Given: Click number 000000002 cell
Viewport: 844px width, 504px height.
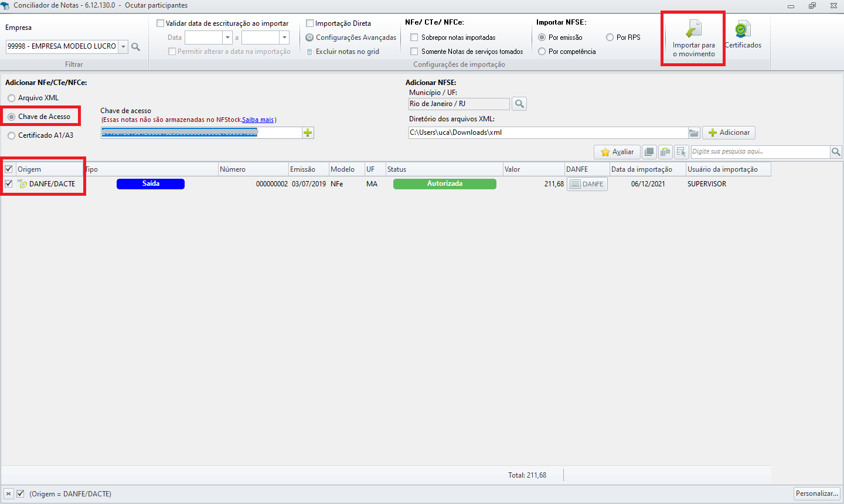Looking at the screenshot, I should [x=272, y=184].
